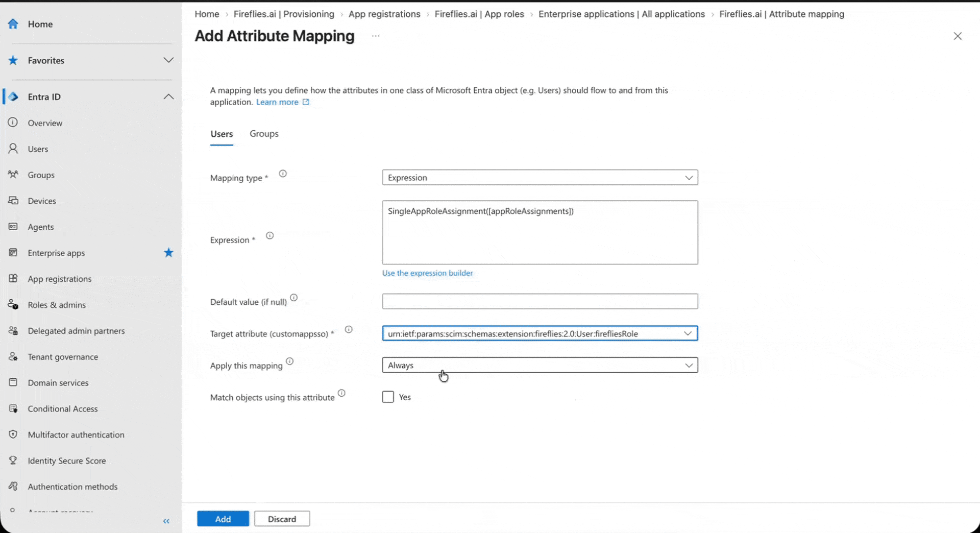Switch to the Groups tab
This screenshot has height=533, width=980.
click(x=264, y=134)
